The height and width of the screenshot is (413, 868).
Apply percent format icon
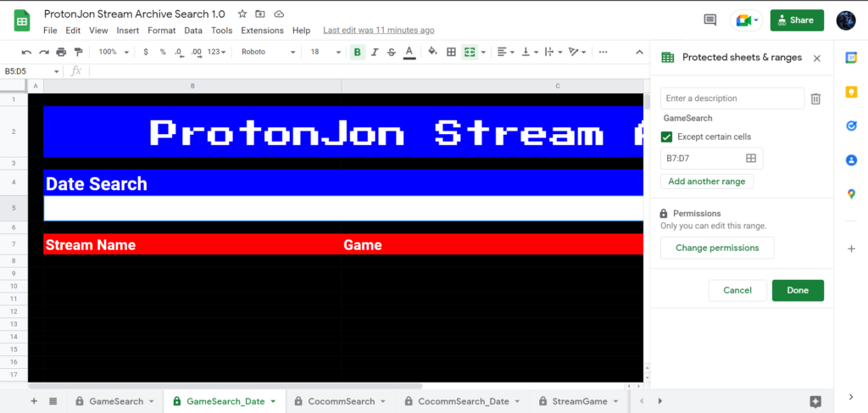[163, 52]
